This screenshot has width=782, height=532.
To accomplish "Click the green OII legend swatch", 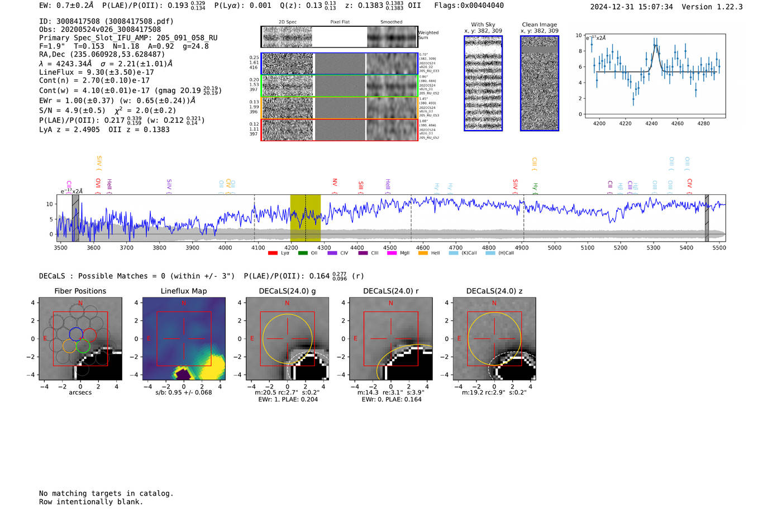I will coord(303,253).
